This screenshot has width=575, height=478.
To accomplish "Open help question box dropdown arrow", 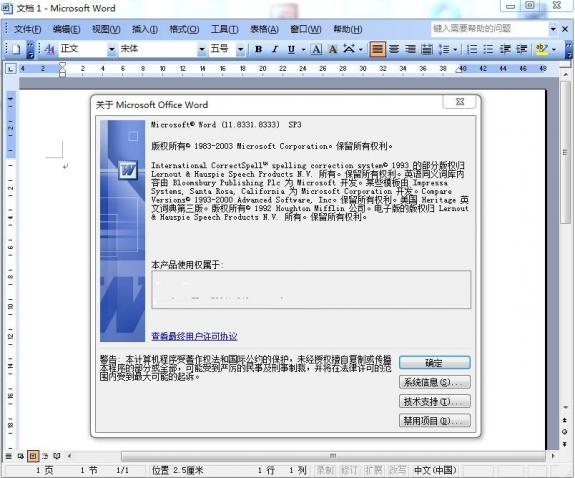I will [553, 29].
